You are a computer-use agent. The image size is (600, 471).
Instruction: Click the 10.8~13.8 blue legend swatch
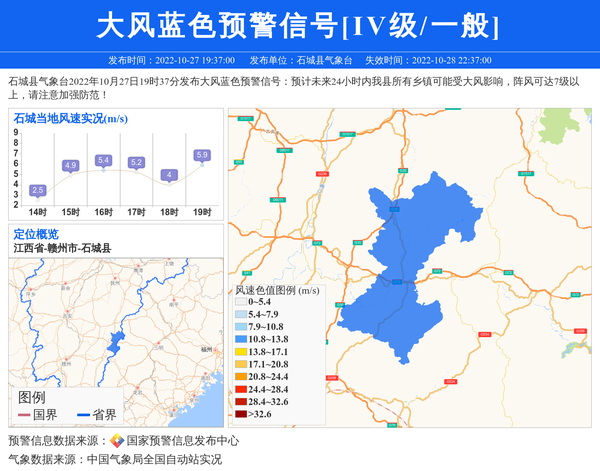[x=241, y=340]
